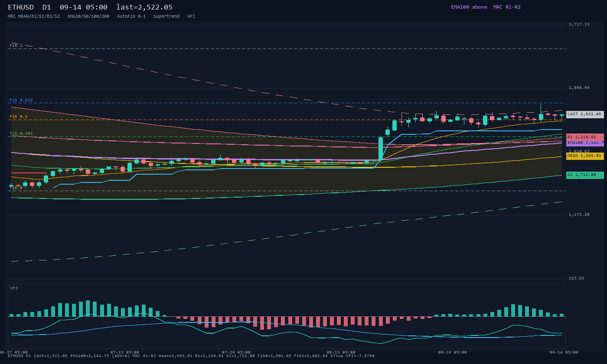Click the "Fib 0" level label

16,188
